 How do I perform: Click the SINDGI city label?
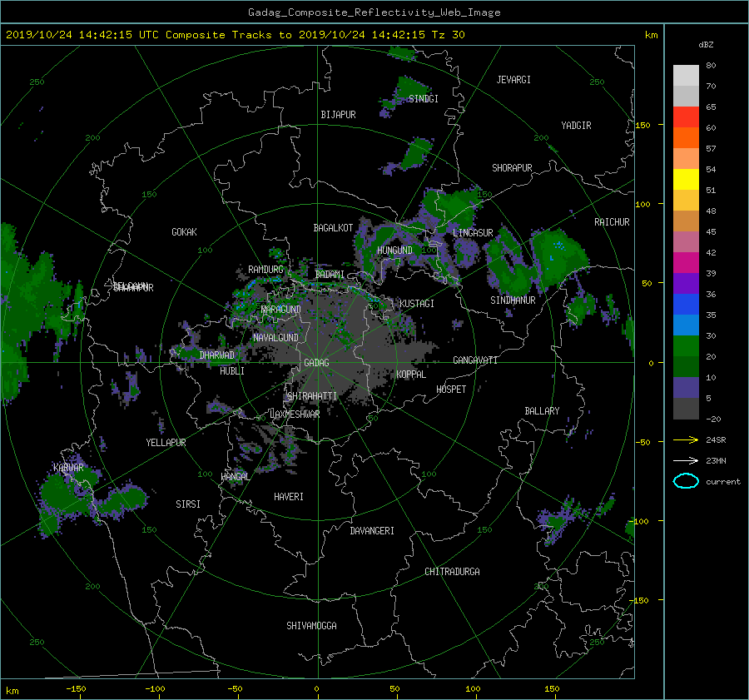pyautogui.click(x=424, y=99)
